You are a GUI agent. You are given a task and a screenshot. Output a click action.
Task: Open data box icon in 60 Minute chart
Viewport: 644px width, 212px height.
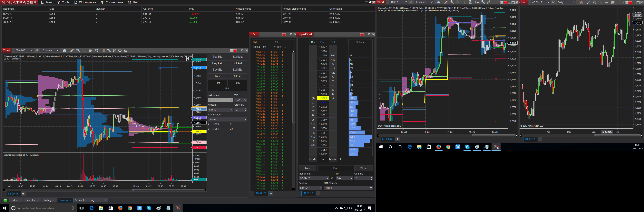point(470,2)
